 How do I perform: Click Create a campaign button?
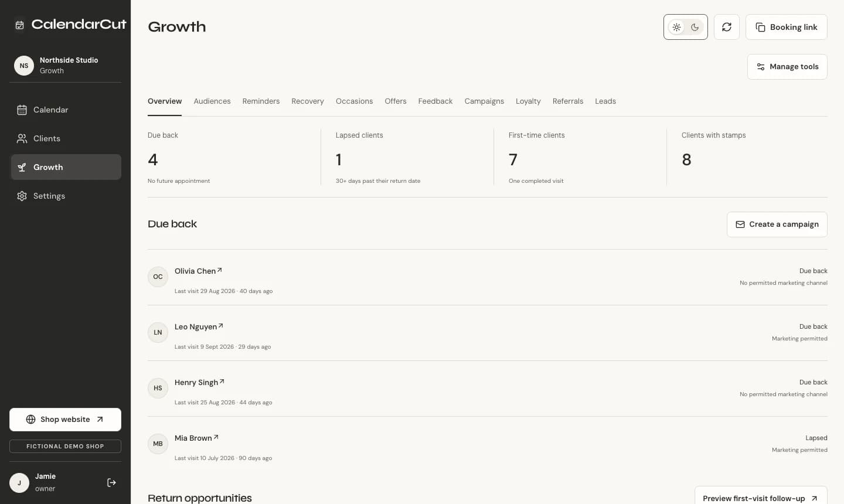(x=777, y=224)
